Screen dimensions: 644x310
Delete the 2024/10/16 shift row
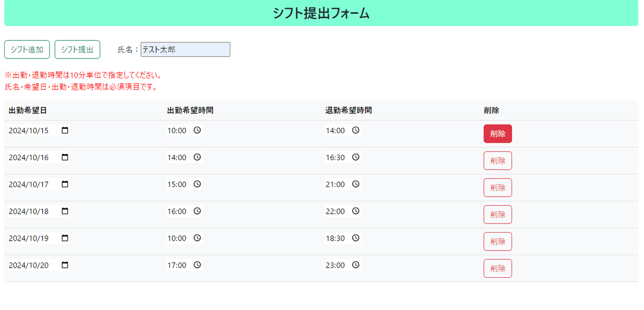pos(497,161)
